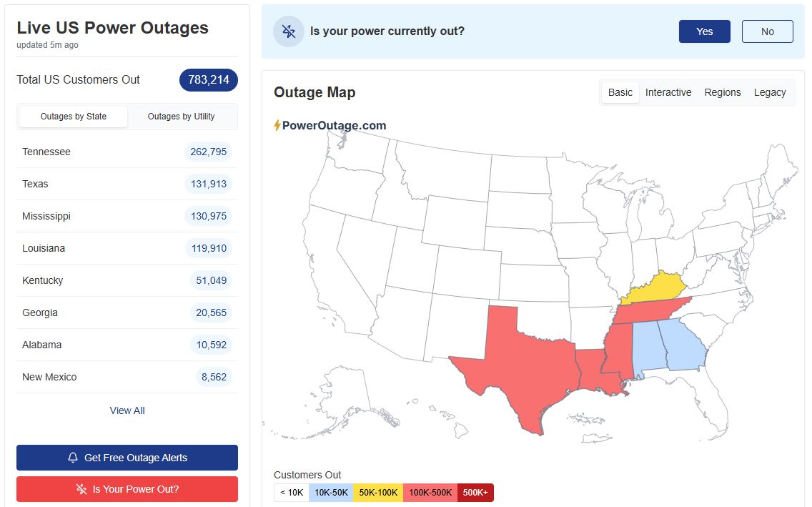
Task: Click the 50K-100K yellow legend swatch
Action: [x=378, y=493]
